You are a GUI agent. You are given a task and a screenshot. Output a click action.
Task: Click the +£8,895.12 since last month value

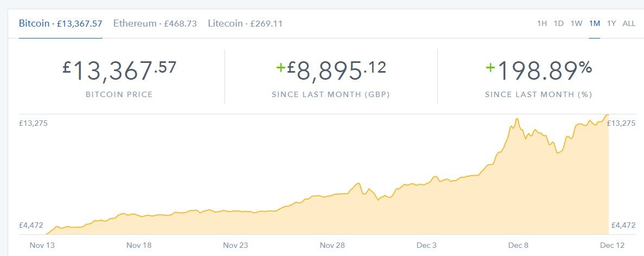[x=331, y=71]
